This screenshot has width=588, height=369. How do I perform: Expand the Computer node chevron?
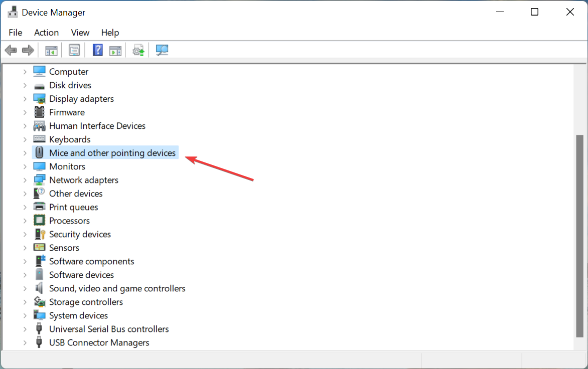(x=25, y=72)
